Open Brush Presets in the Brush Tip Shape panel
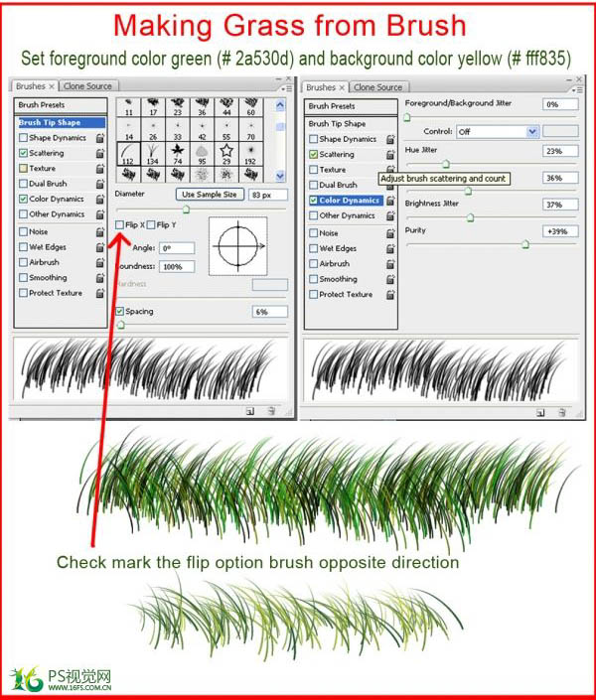Image resolution: width=596 pixels, height=700 pixels. [61, 105]
